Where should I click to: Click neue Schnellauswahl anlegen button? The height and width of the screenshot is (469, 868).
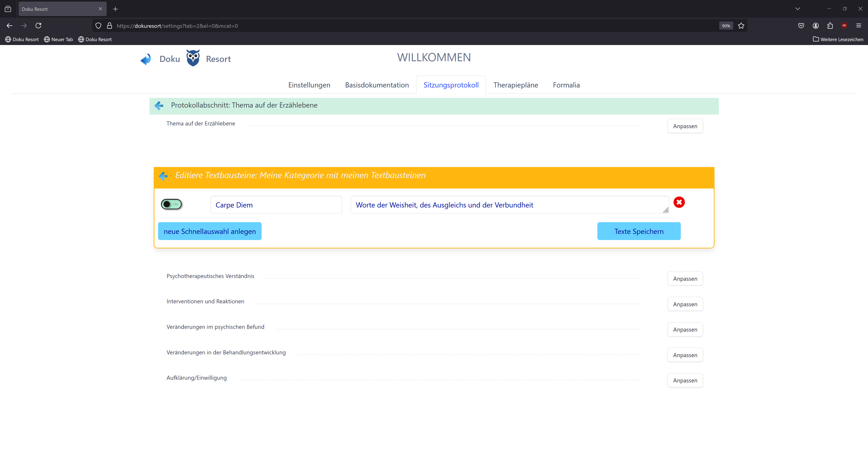point(210,231)
